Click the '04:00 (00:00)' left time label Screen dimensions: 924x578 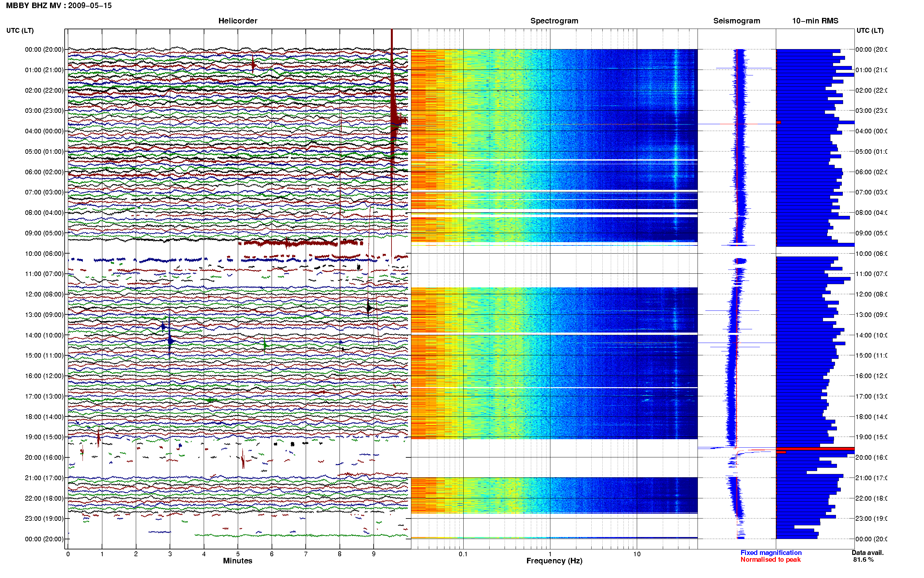click(44, 131)
